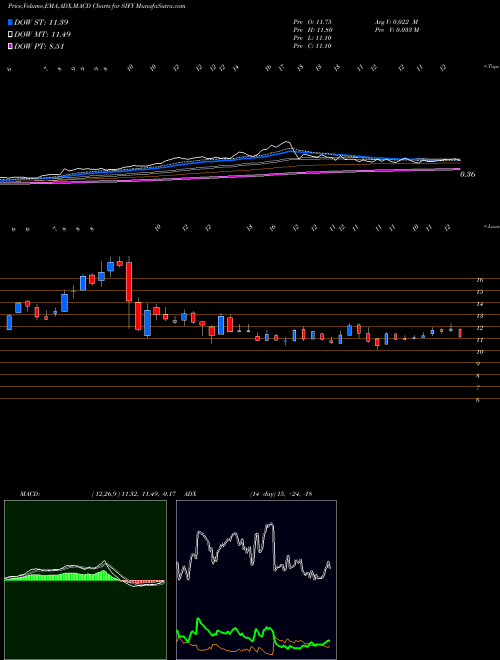Click the 10 price axis label
The image size is (500, 660).
pyautogui.click(x=479, y=351)
